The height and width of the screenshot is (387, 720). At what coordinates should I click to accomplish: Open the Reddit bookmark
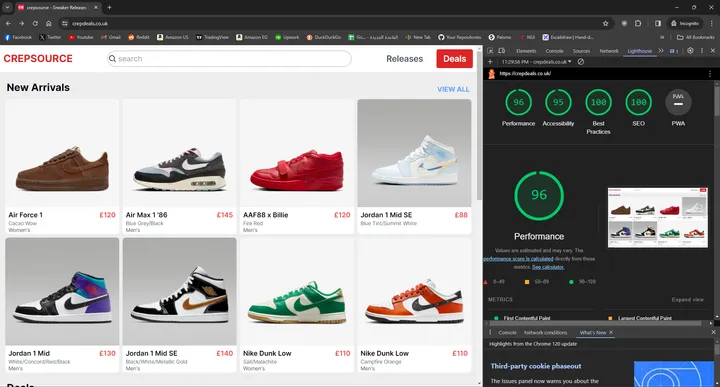(x=139, y=37)
